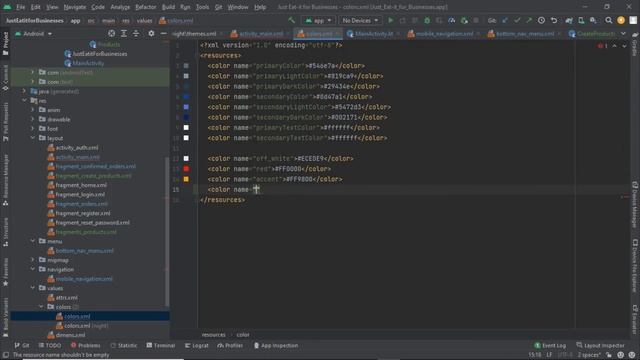Start debugging with the green bug icon
Image resolution: width=640 pixels, height=360 pixels.
pyautogui.click(x=427, y=20)
